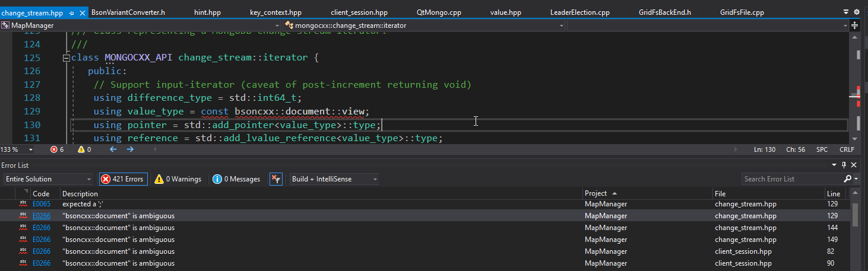Sort errors by the Project column header
This screenshot has width=868, height=271.
coord(595,193)
